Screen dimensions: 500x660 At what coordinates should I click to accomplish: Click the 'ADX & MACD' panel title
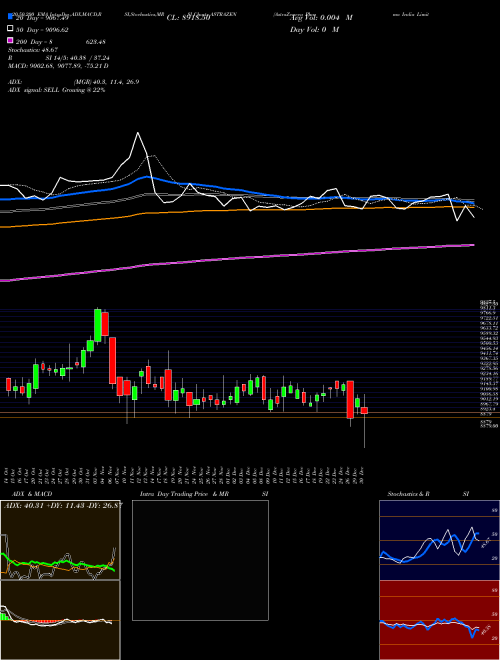click(32, 494)
